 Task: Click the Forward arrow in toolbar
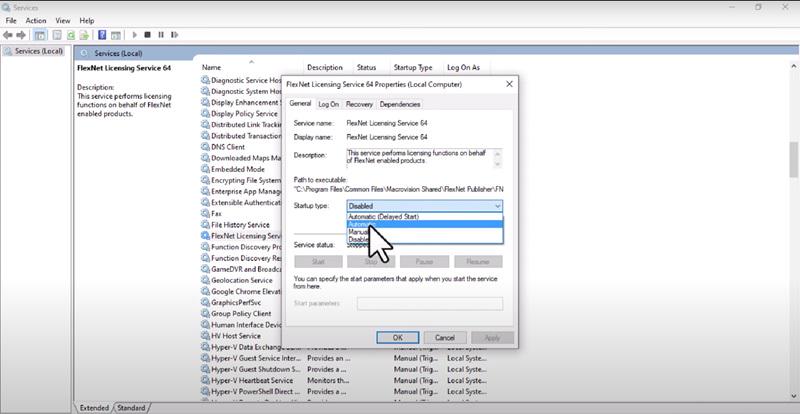21,34
